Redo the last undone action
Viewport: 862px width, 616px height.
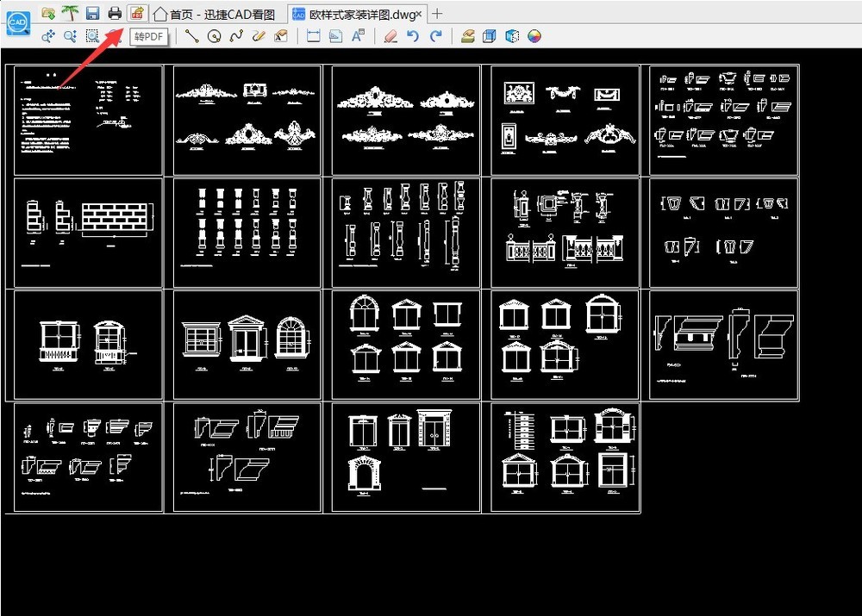coord(436,36)
